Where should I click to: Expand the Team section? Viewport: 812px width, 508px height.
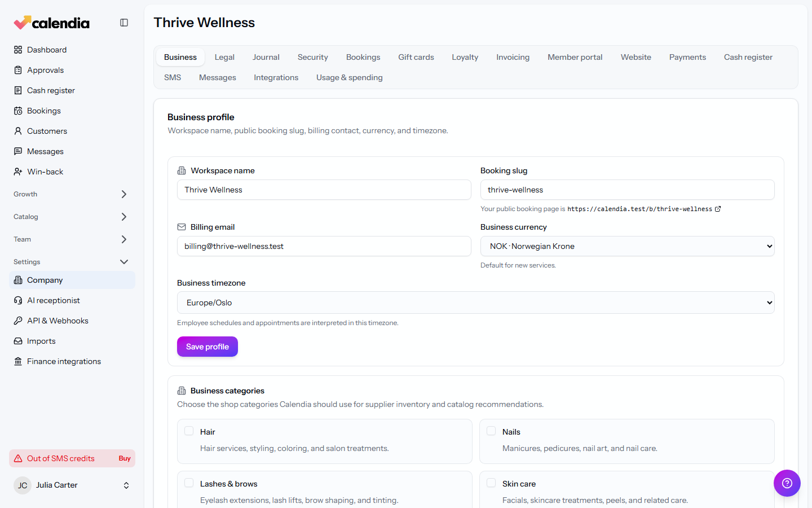[72, 239]
